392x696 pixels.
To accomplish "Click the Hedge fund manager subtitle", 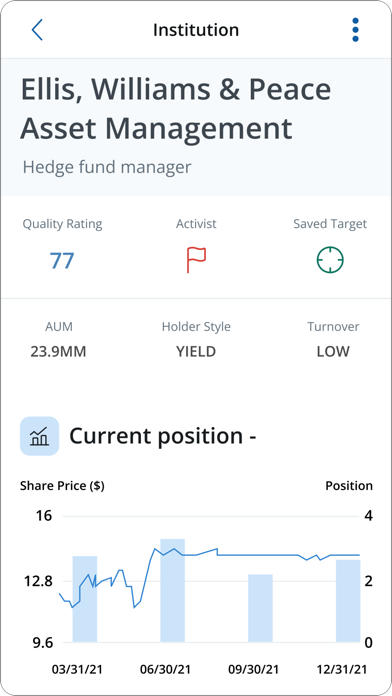I will [107, 167].
